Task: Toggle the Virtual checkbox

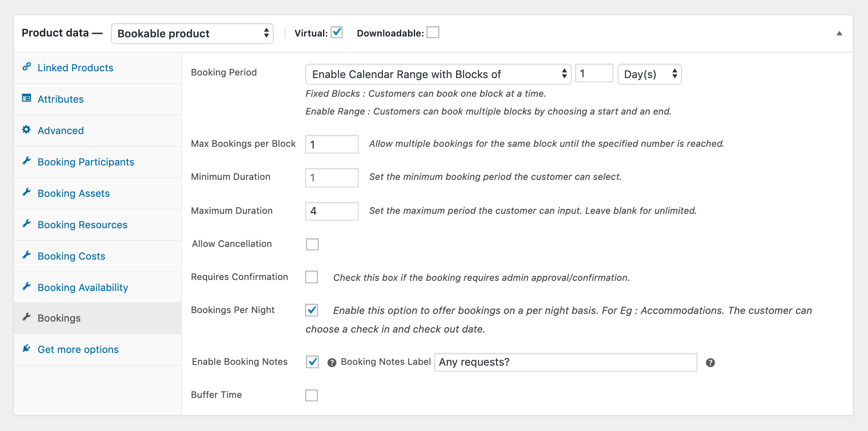Action: click(337, 32)
